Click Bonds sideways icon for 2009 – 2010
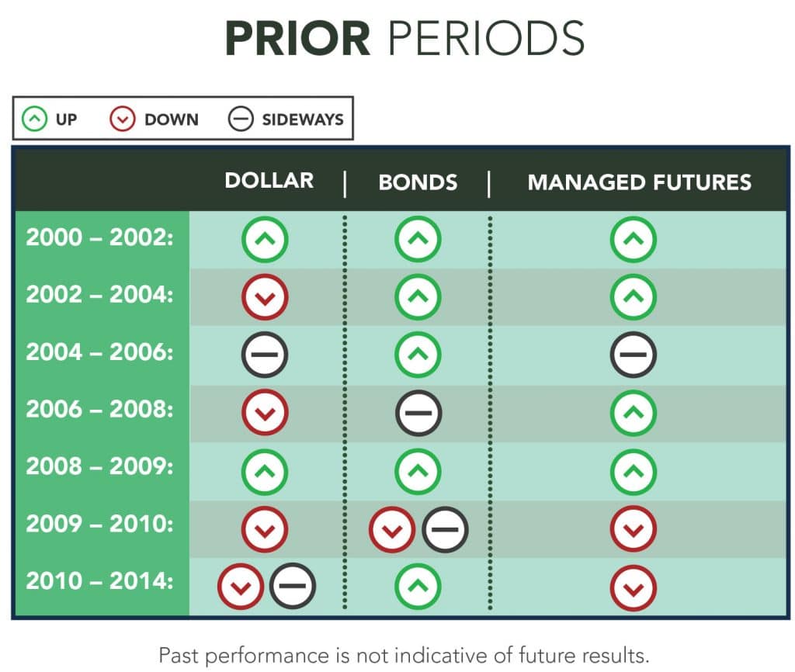This screenshot has width=795, height=672. [445, 529]
